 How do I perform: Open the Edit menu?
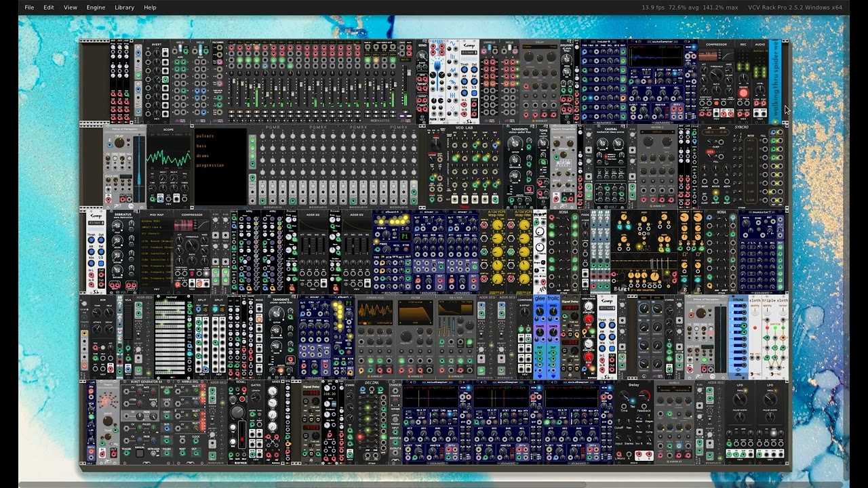point(49,7)
